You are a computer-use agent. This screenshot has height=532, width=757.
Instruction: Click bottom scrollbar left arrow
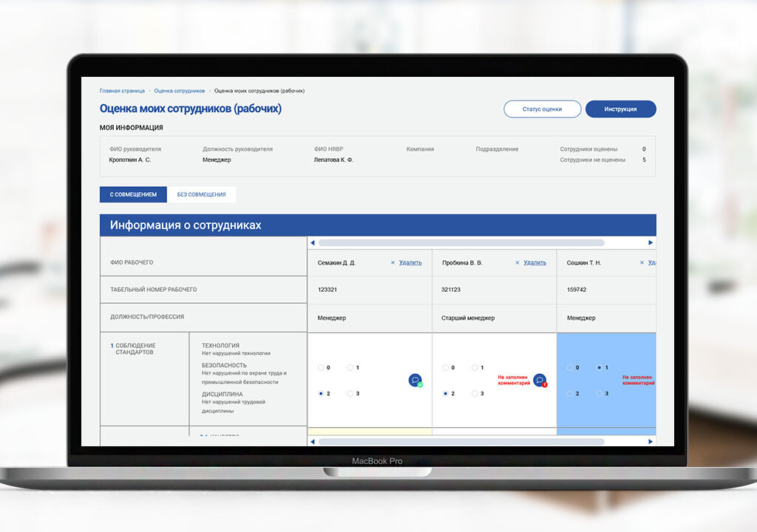click(x=313, y=442)
